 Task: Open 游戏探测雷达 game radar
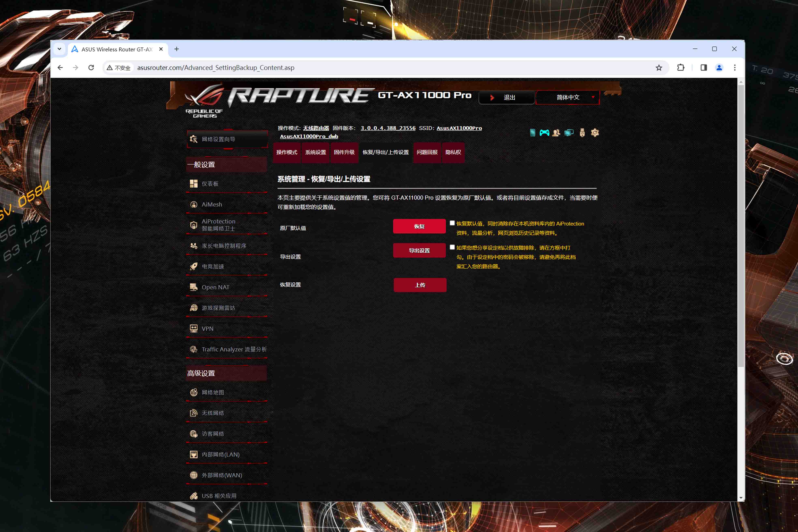[x=227, y=308]
